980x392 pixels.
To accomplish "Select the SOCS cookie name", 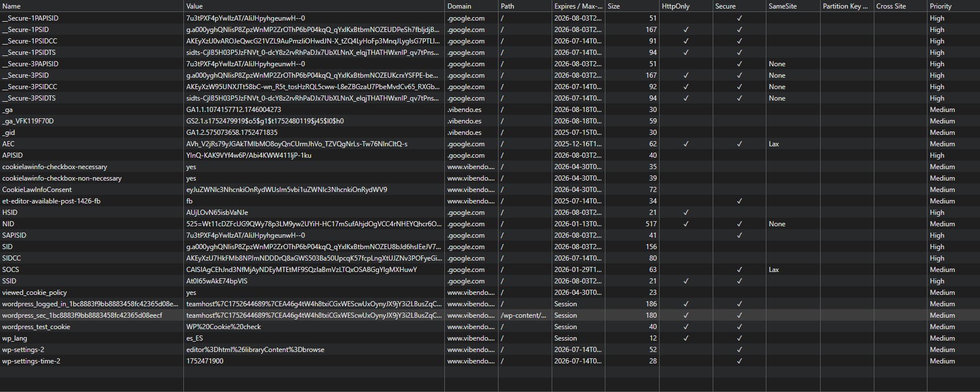I will point(10,270).
